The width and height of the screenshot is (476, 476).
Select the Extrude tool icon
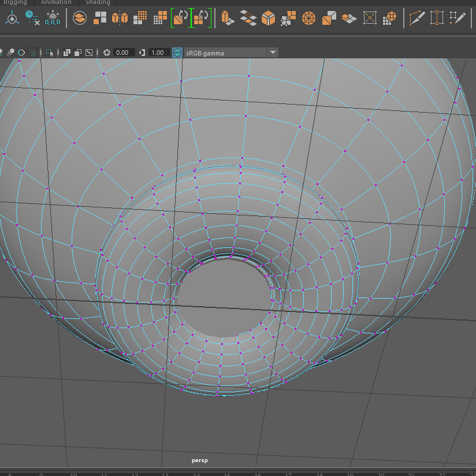[228, 18]
